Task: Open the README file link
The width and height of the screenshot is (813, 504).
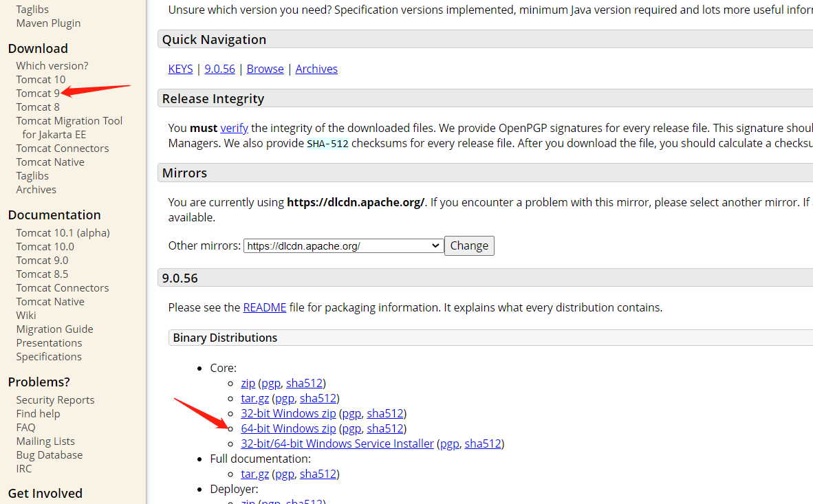Action: (264, 307)
